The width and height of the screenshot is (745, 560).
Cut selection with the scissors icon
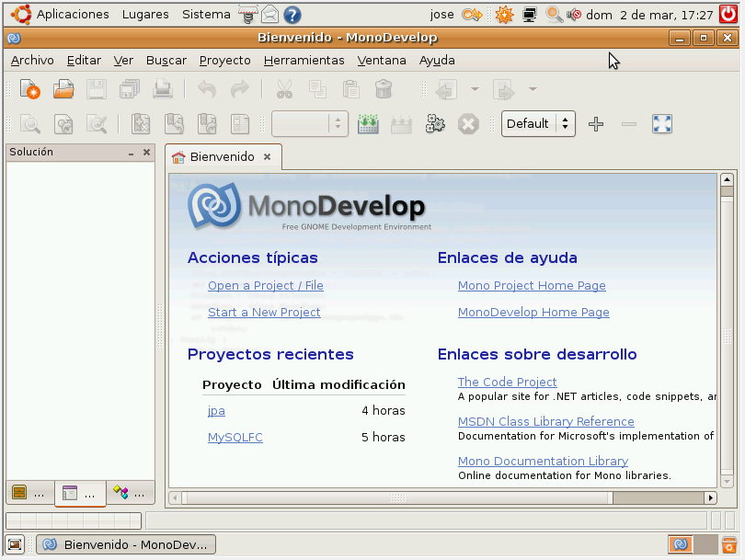(x=284, y=89)
